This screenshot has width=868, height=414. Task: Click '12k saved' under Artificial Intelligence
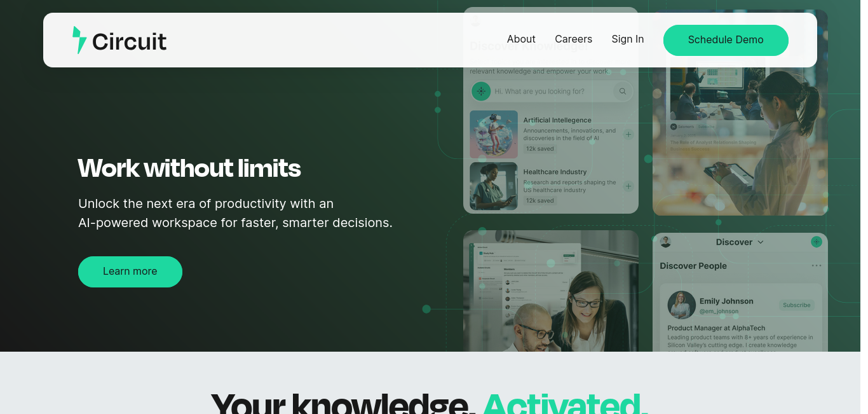(x=540, y=149)
